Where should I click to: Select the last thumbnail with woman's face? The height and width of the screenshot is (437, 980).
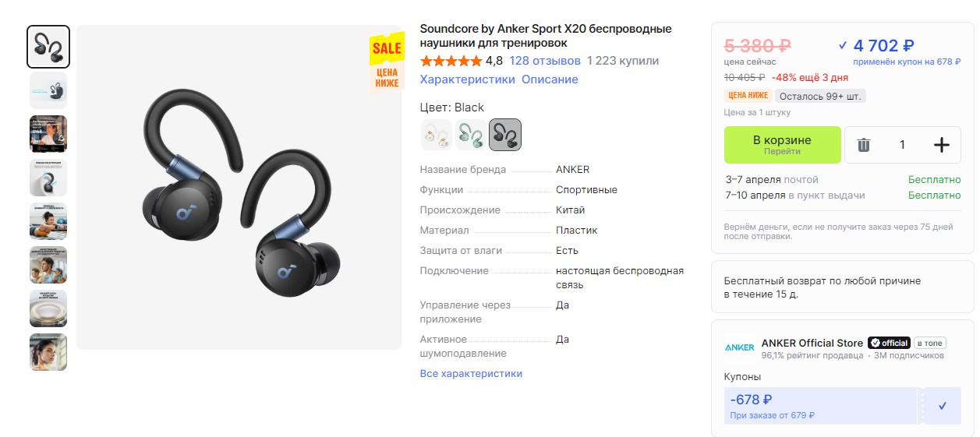click(x=48, y=352)
